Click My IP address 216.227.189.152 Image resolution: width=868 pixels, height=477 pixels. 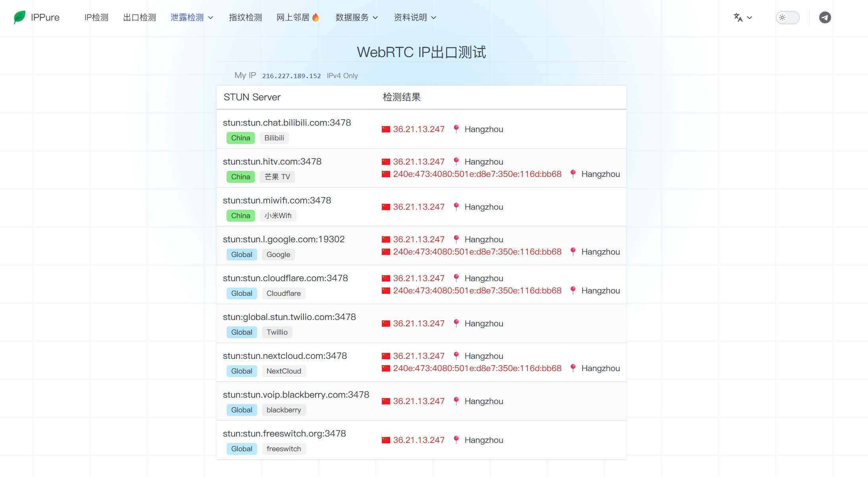click(291, 76)
